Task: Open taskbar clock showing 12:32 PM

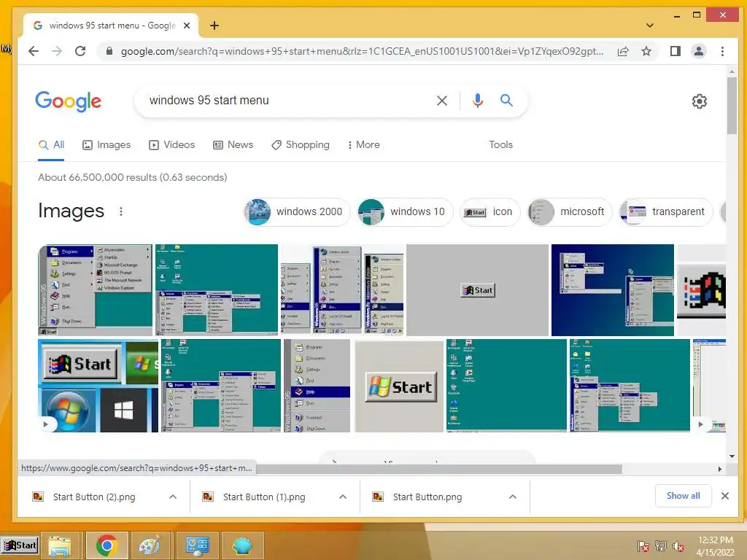Action: click(715, 545)
